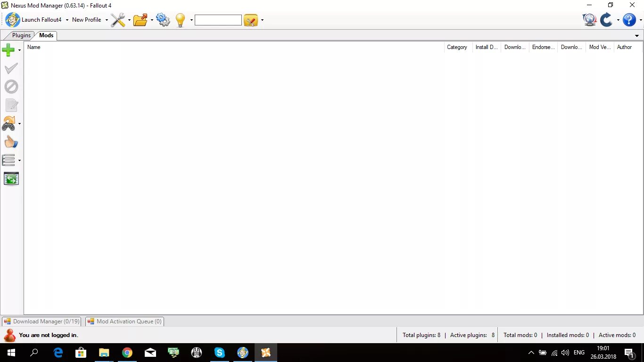This screenshot has height=362, width=644.
Task: Expand the light bulb dropdown arrow
Action: 191,20
